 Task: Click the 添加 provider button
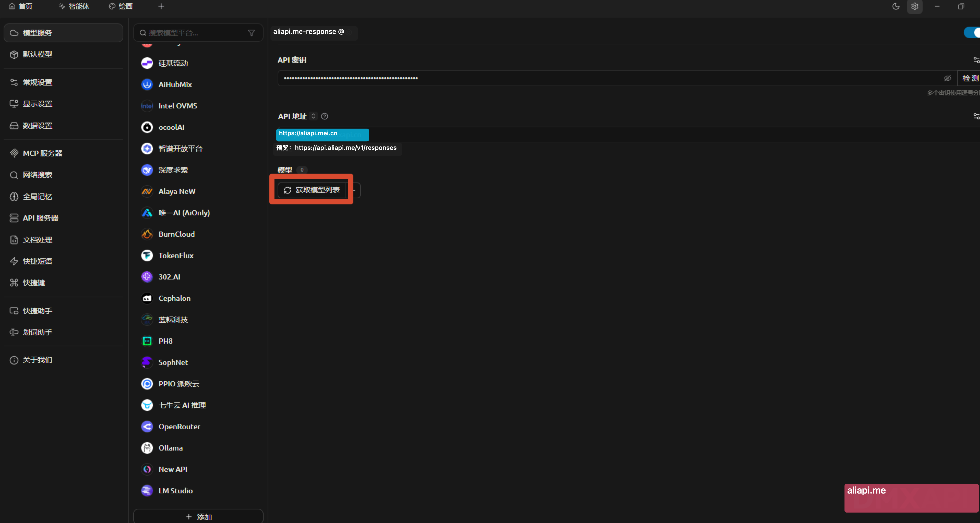click(x=198, y=516)
